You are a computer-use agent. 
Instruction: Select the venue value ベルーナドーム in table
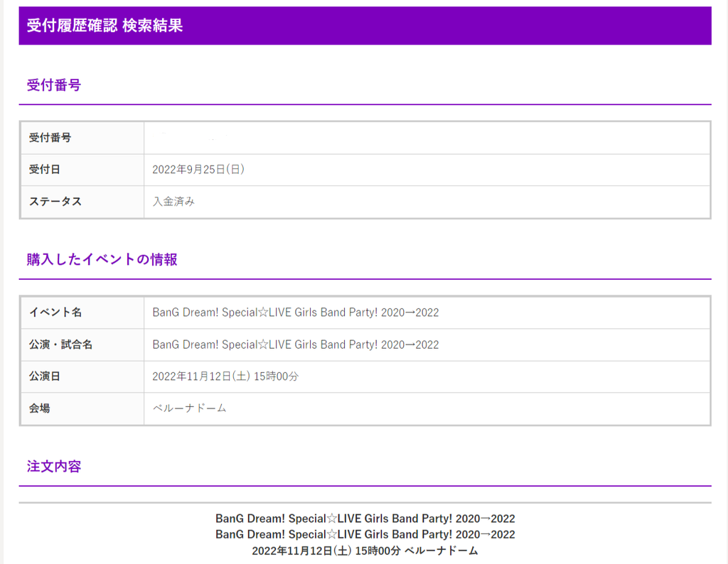pyautogui.click(x=189, y=408)
